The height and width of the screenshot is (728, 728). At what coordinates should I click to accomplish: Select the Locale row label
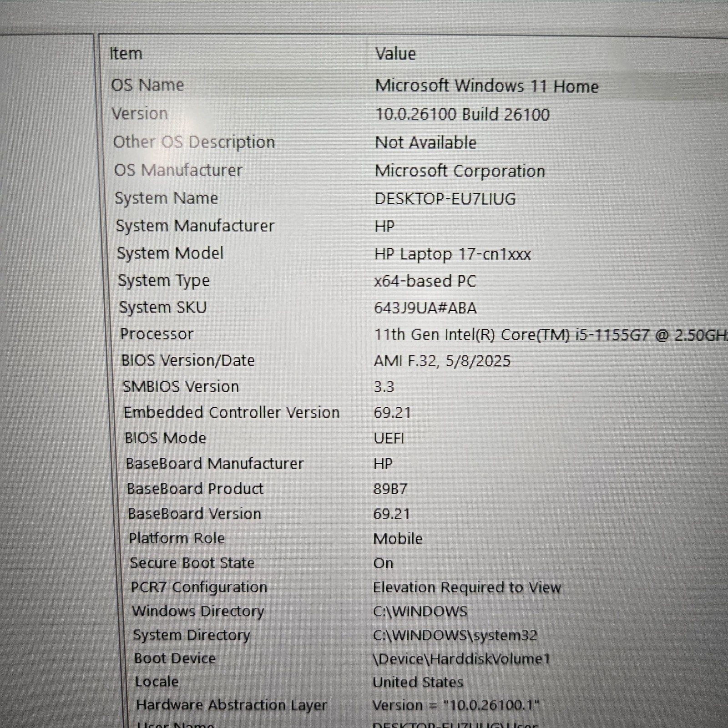157,682
